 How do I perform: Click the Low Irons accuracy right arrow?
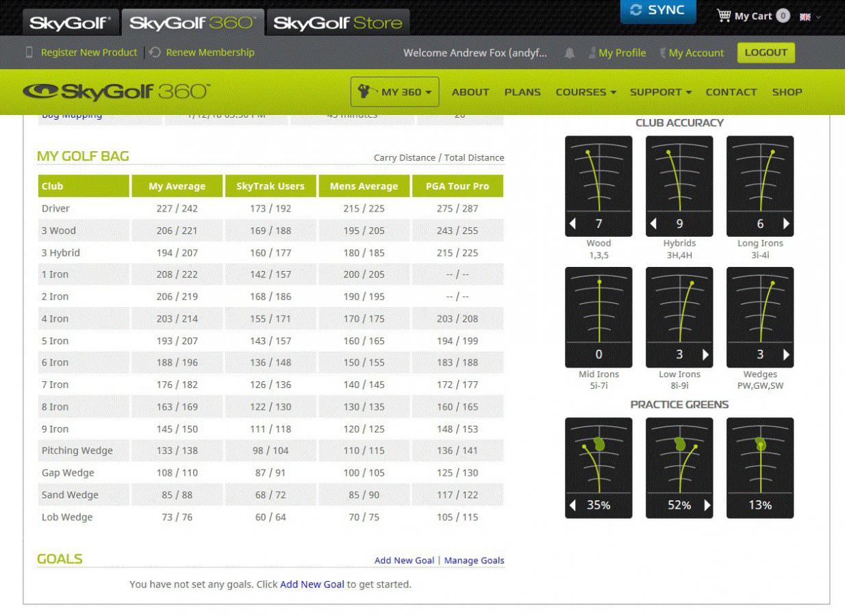705,355
